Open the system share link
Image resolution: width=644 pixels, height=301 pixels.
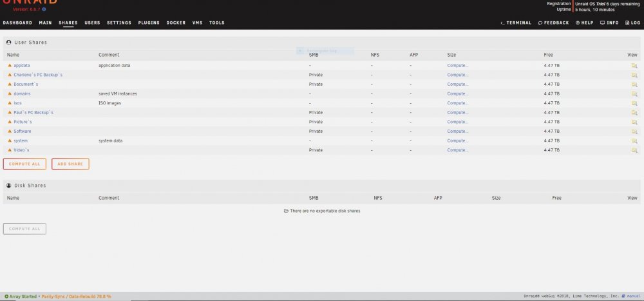(x=21, y=141)
